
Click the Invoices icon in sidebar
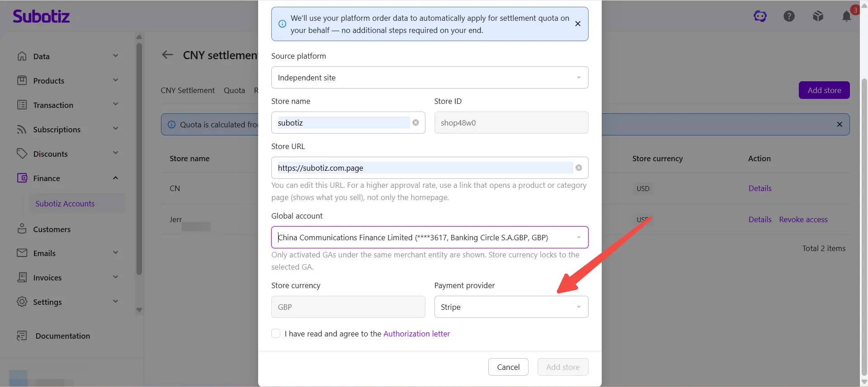(22, 277)
